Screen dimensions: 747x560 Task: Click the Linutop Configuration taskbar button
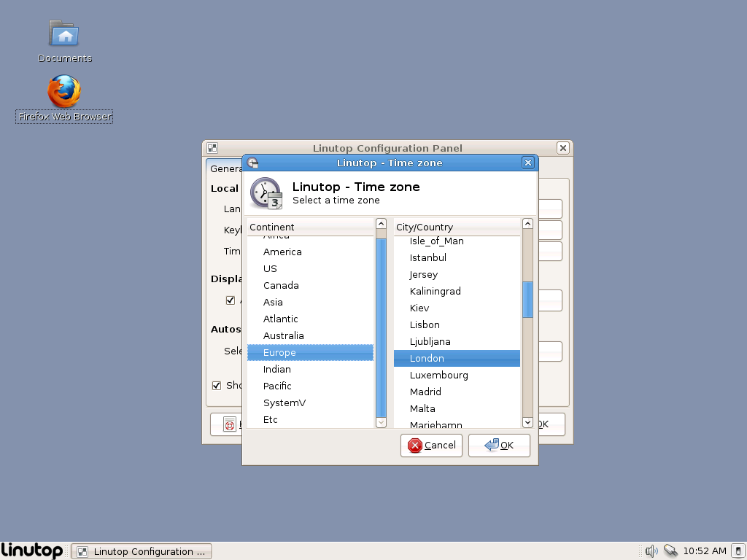(142, 551)
